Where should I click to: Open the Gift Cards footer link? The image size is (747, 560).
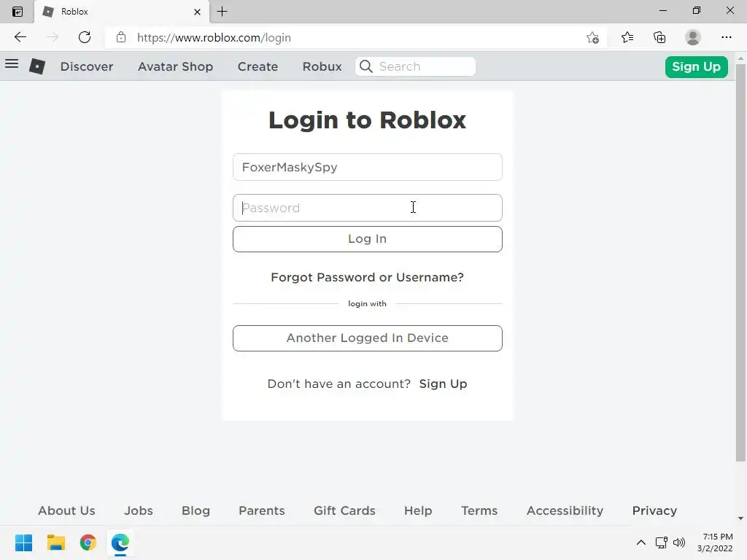tap(344, 510)
